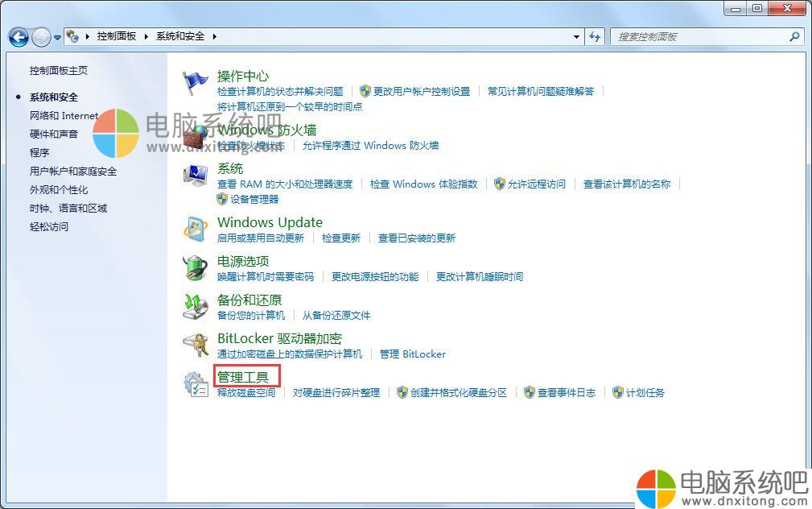Screen dimensions: 812x509
Task: Open the 操作中心 heading
Action: 243,77
